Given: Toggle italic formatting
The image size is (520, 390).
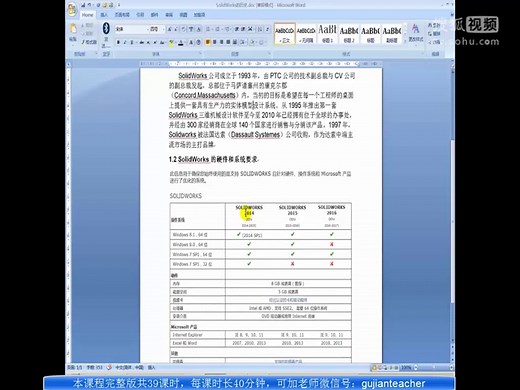Looking at the screenshot, I should click(x=125, y=42).
